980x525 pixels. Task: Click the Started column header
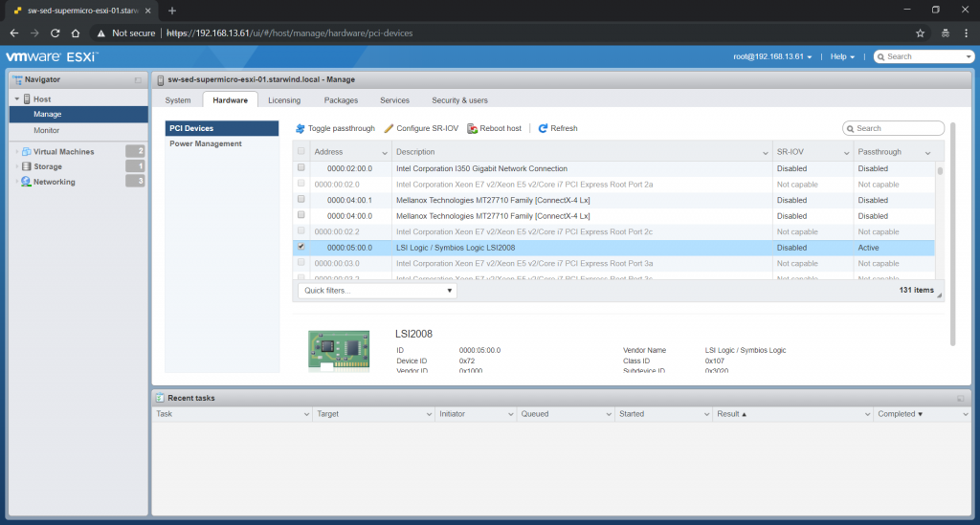coord(664,414)
